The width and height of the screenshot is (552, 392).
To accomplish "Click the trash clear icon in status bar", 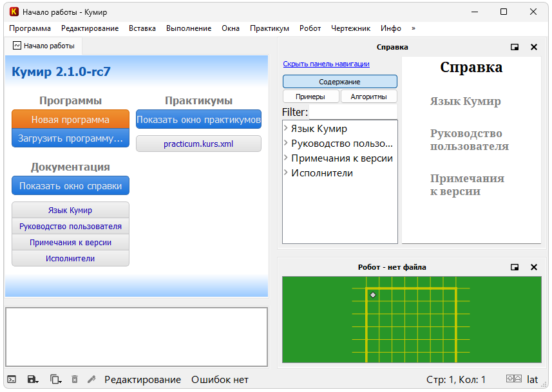I will tap(75, 379).
